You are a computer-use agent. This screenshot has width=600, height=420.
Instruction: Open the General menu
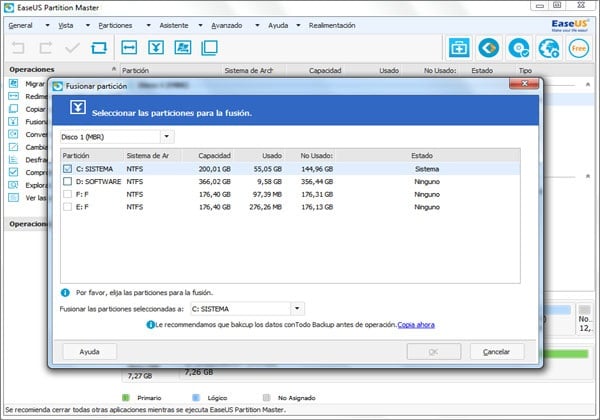click(x=20, y=25)
